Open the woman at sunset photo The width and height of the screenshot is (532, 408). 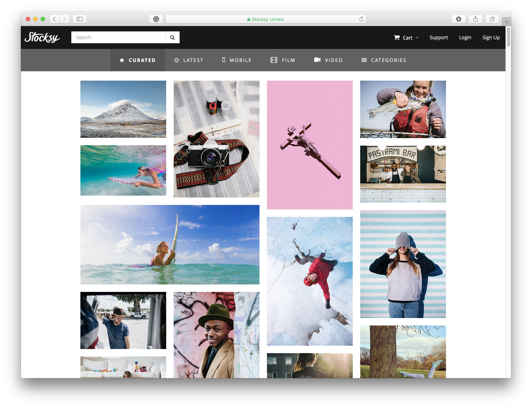310,365
